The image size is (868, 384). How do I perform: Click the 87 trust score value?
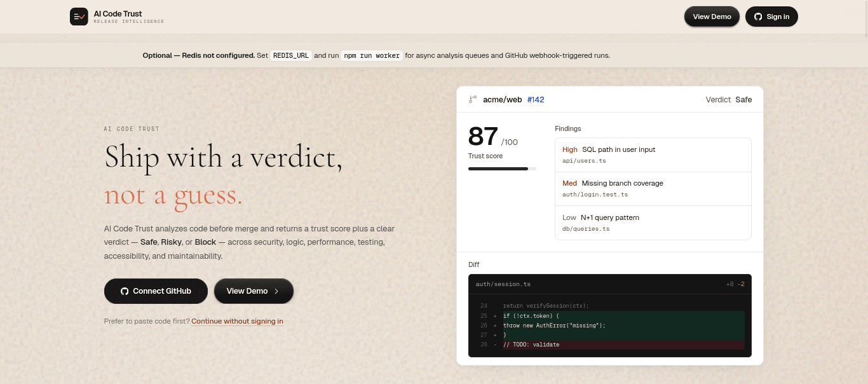click(483, 137)
